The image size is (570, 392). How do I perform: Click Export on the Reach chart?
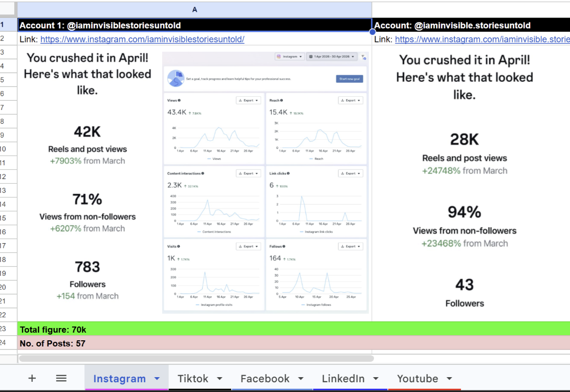click(x=350, y=100)
